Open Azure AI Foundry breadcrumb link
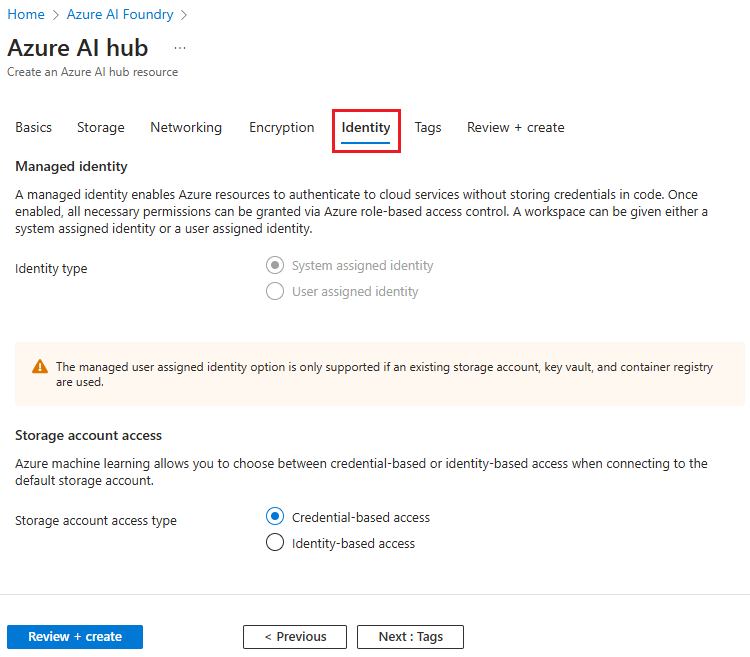Image resolution: width=750 pixels, height=657 pixels. 120,15
